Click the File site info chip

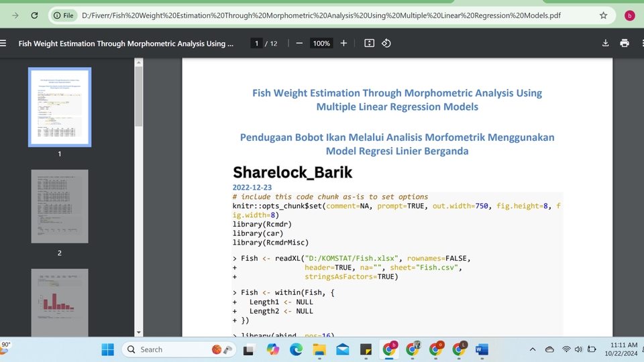pyautogui.click(x=64, y=15)
